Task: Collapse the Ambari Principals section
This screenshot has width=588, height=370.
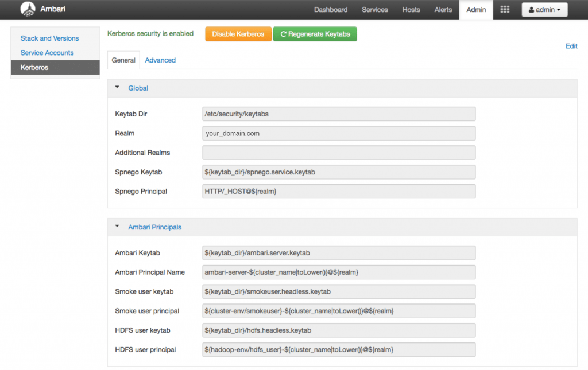Action: (118, 227)
